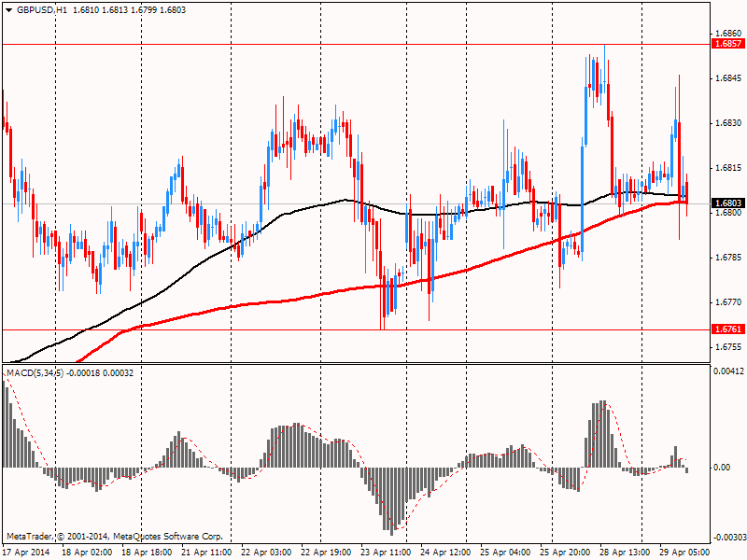Select the 24 Apr 12:00 time label
The width and height of the screenshot is (747, 560).
coord(445,553)
